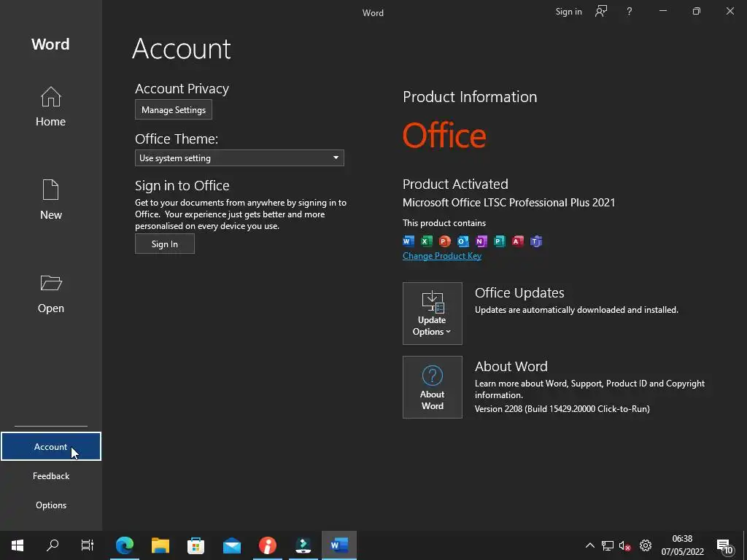Click the Access icon in product list
747x560 pixels.
pyautogui.click(x=517, y=241)
